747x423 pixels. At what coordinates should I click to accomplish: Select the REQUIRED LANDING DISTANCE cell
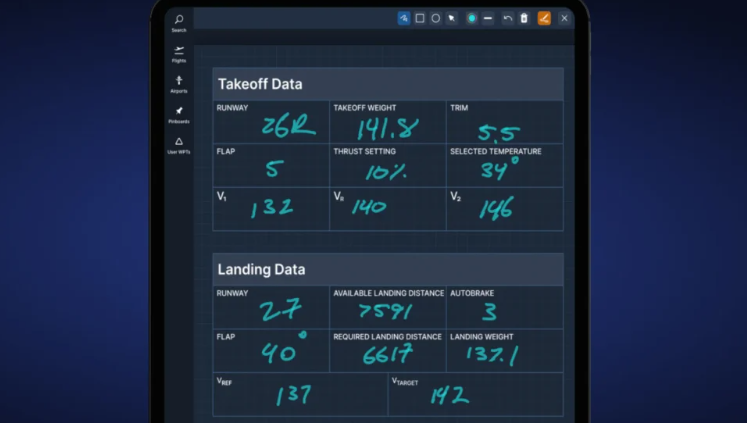click(x=388, y=351)
